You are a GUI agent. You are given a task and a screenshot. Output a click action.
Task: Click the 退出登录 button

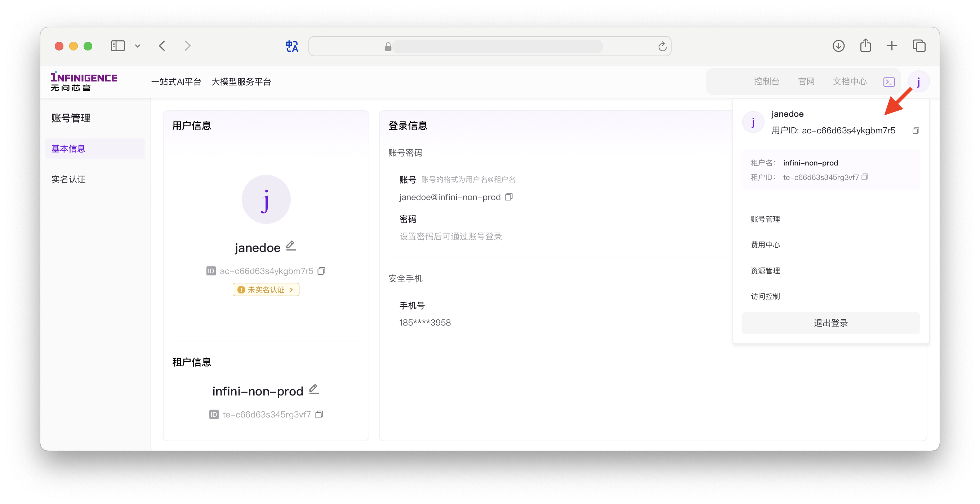831,323
